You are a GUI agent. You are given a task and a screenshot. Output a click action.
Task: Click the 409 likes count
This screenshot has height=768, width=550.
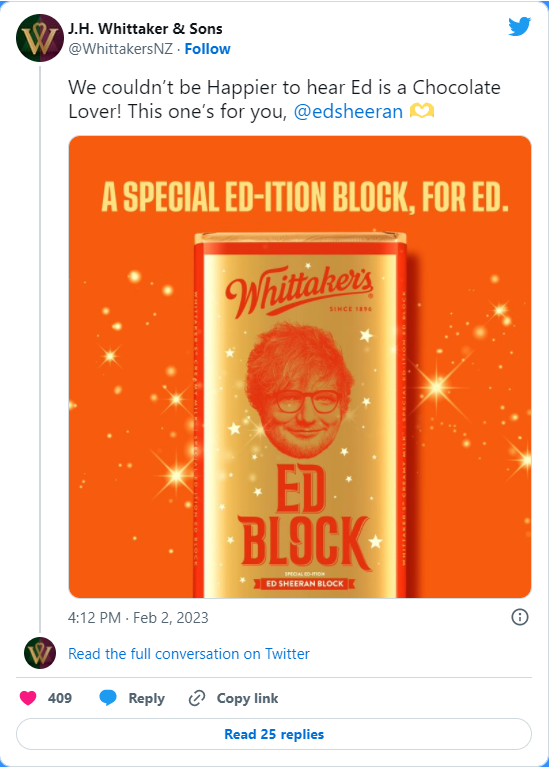point(60,698)
